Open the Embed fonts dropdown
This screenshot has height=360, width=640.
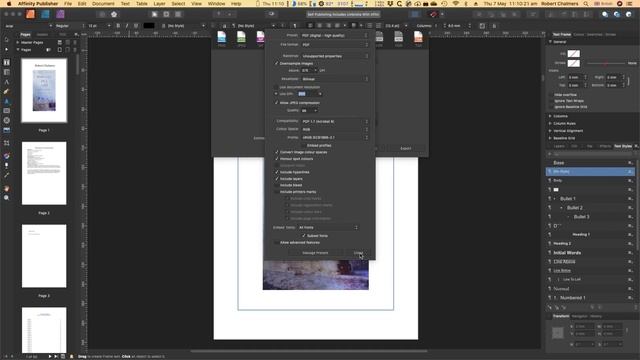[328, 227]
